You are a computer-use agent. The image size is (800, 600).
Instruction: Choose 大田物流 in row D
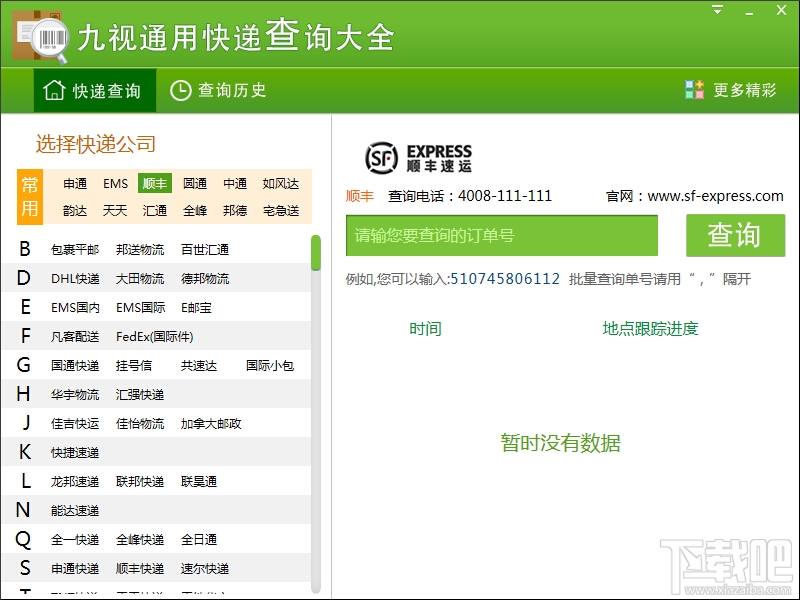point(140,279)
